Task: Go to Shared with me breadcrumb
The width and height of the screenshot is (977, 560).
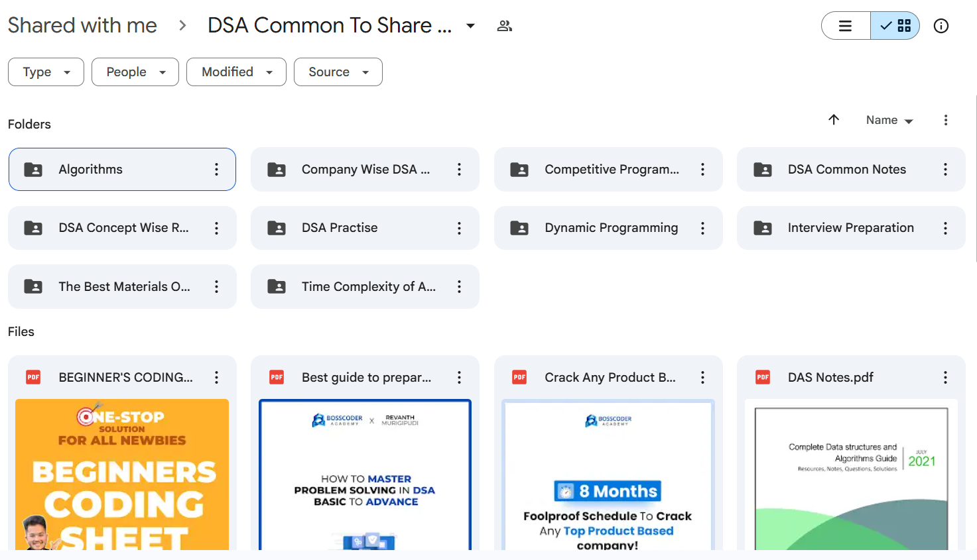Action: tap(82, 25)
